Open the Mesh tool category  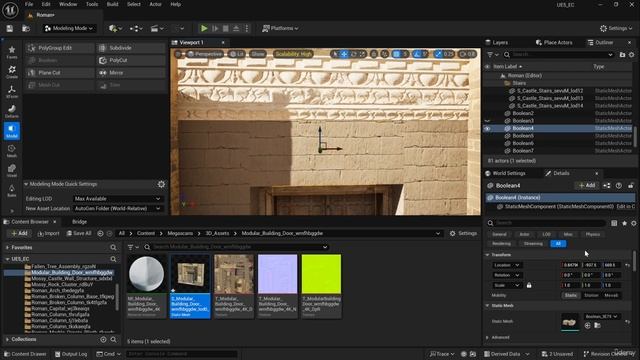[x=11, y=151]
